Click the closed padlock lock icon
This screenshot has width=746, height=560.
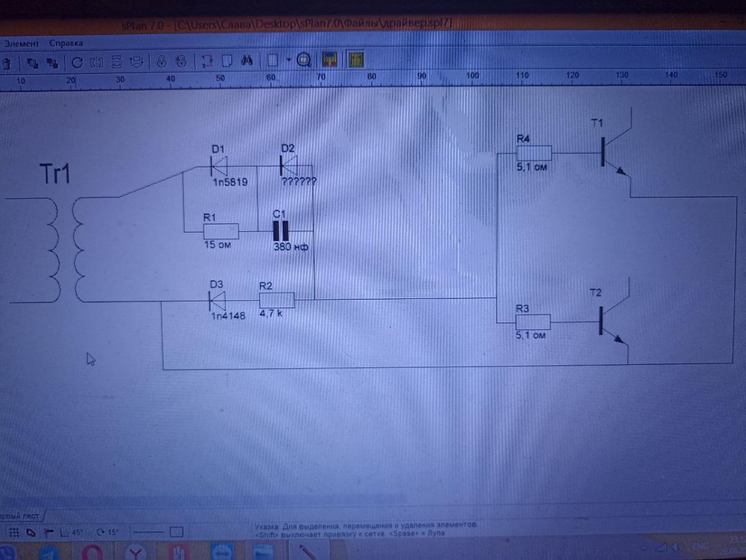click(x=161, y=62)
